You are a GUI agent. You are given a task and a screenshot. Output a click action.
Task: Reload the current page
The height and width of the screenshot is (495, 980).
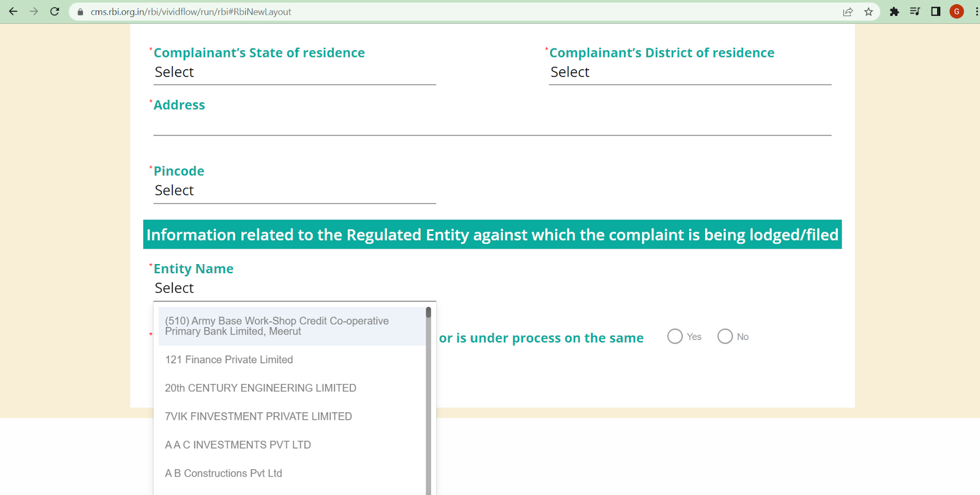click(x=55, y=12)
